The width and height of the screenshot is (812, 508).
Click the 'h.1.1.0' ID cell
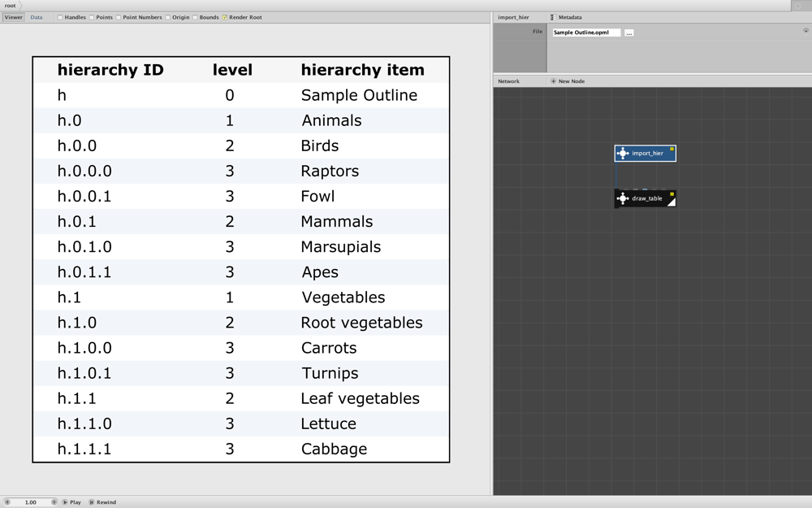click(84, 424)
